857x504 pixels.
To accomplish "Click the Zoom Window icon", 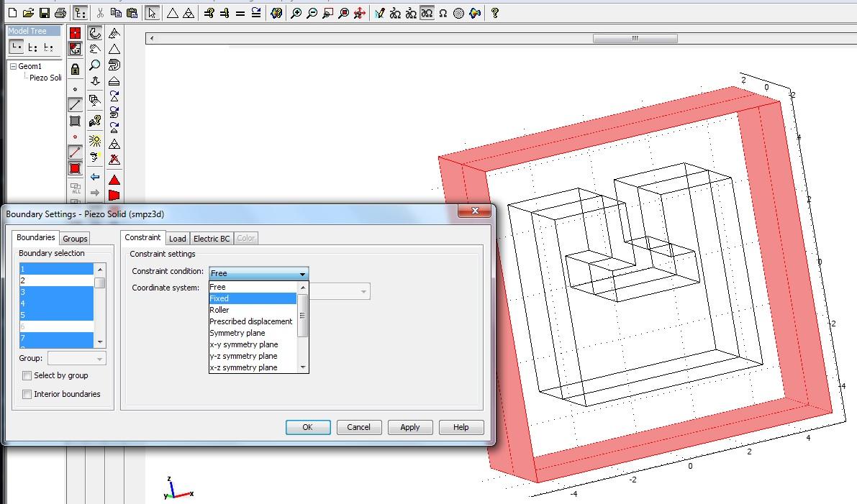I will coord(327,13).
